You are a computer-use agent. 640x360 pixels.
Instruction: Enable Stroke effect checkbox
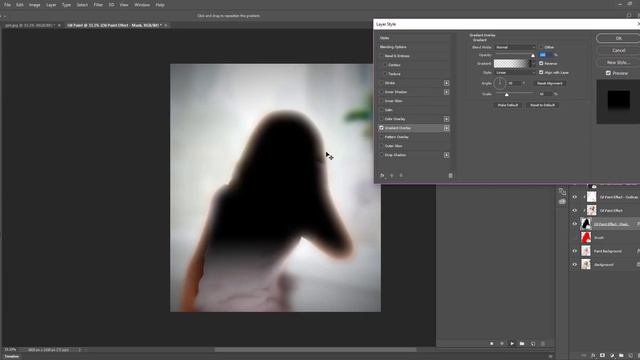pyautogui.click(x=382, y=83)
